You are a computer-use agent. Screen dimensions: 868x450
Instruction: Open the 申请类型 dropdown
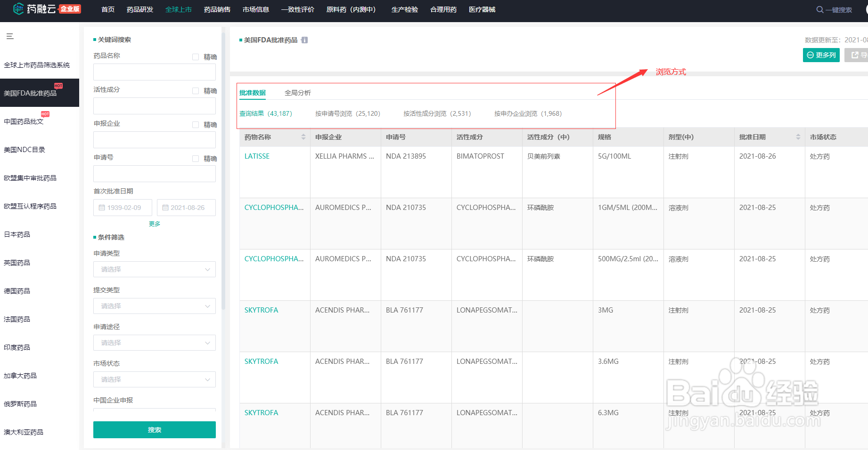(x=155, y=269)
